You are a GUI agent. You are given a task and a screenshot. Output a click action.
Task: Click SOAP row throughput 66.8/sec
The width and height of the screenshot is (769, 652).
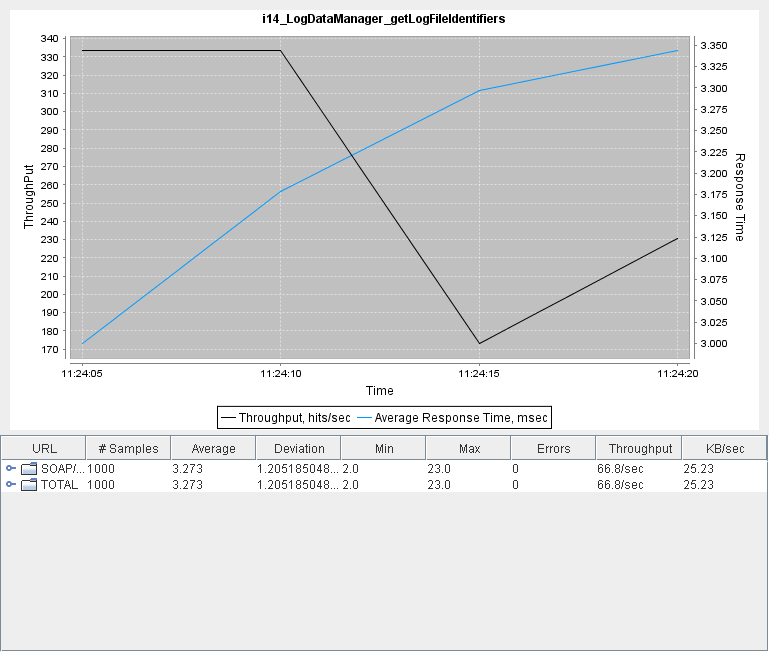[620, 469]
